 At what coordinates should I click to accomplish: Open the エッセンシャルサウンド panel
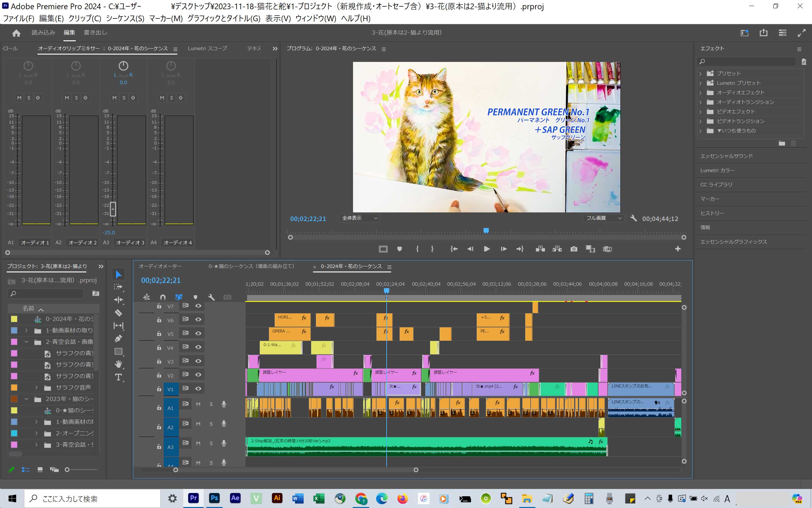point(726,156)
